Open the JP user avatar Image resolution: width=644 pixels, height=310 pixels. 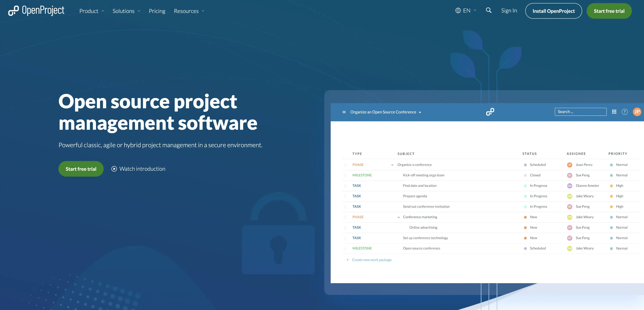637,112
